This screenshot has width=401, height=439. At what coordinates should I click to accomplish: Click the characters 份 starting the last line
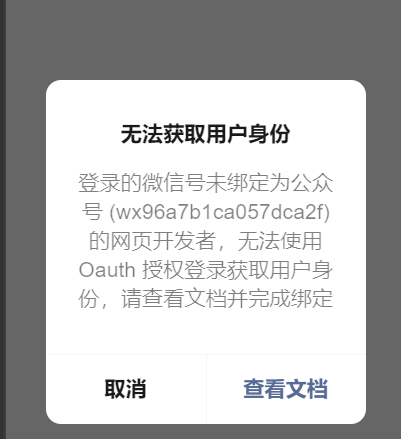tap(89, 298)
